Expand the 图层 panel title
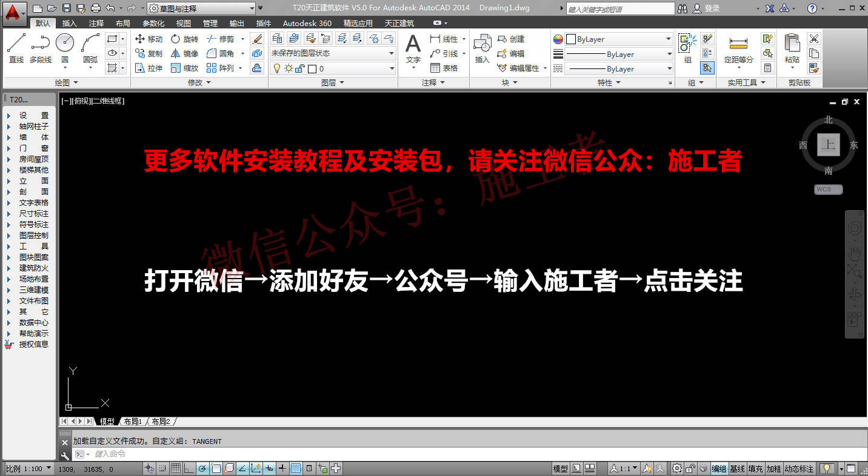The width and height of the screenshot is (868, 476). pos(332,82)
